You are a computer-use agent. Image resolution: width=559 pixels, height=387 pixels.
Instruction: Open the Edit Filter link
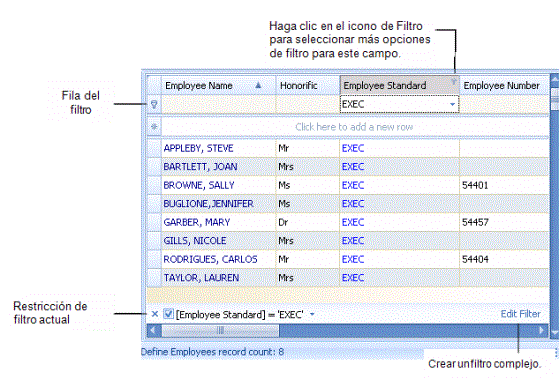pyautogui.click(x=520, y=314)
